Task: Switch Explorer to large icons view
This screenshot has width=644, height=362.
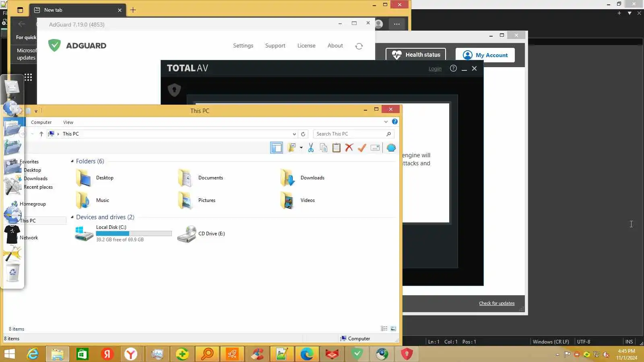Action: point(393,329)
